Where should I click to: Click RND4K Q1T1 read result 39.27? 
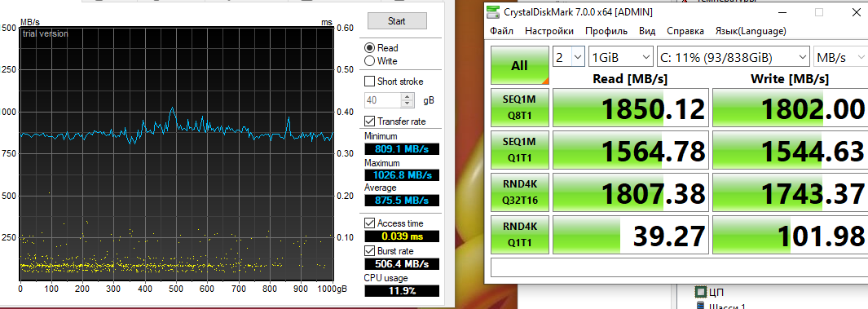(631, 236)
